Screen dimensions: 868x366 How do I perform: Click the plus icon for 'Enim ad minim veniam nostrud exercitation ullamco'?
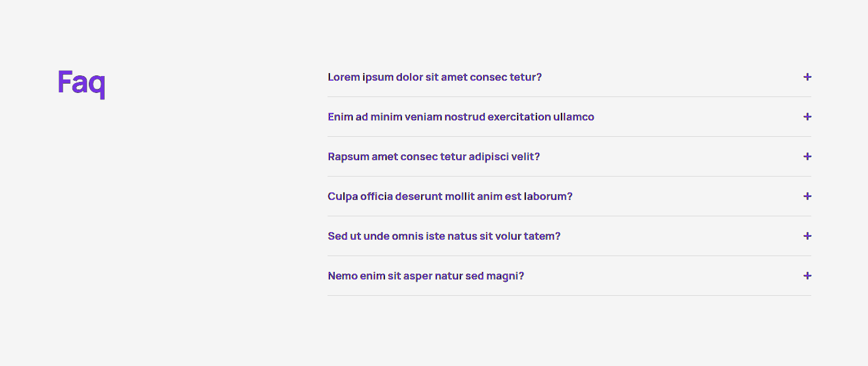807,116
